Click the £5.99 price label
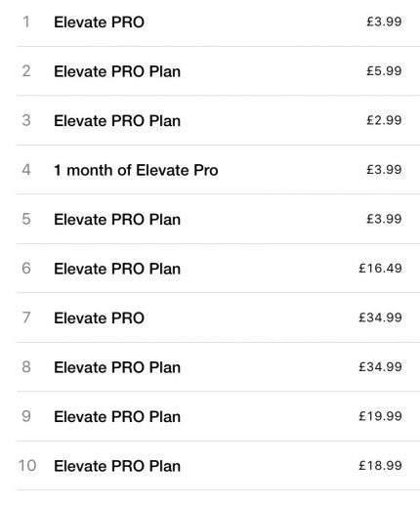 pos(384,71)
